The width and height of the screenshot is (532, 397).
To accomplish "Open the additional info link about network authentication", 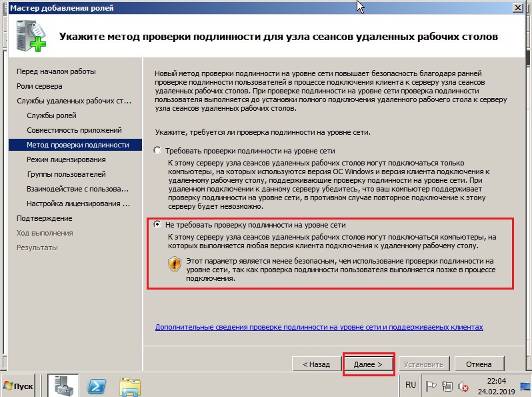I will click(x=319, y=327).
